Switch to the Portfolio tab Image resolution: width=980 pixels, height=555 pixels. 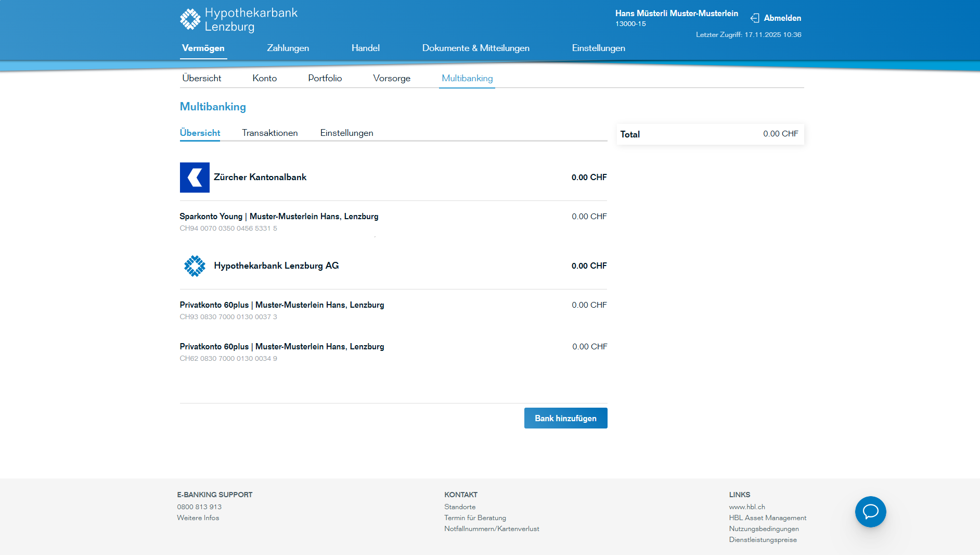tap(325, 78)
